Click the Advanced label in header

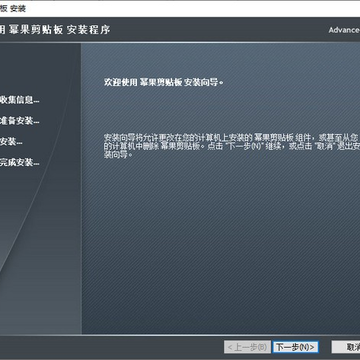[x=344, y=30]
